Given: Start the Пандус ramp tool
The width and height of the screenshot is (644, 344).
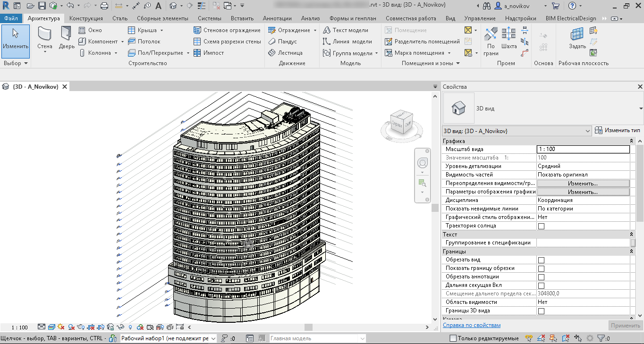Looking at the screenshot, I should (x=282, y=42).
